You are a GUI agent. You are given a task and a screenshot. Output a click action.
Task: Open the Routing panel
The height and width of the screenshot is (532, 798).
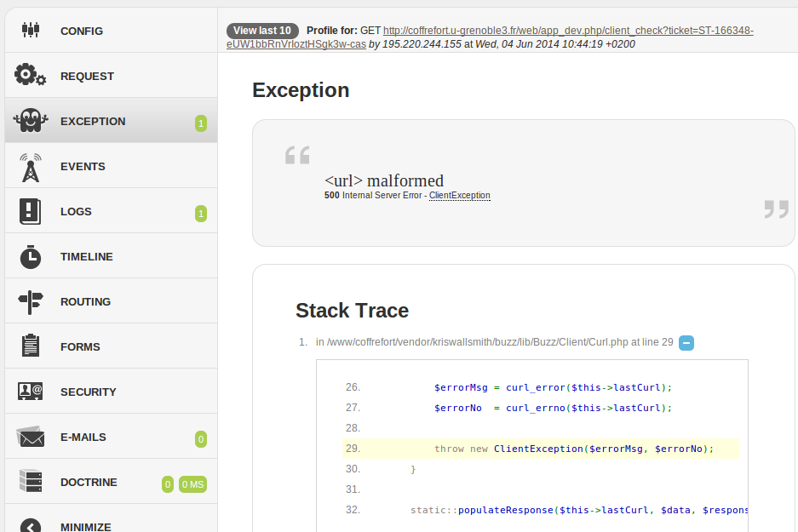pyautogui.click(x=111, y=301)
